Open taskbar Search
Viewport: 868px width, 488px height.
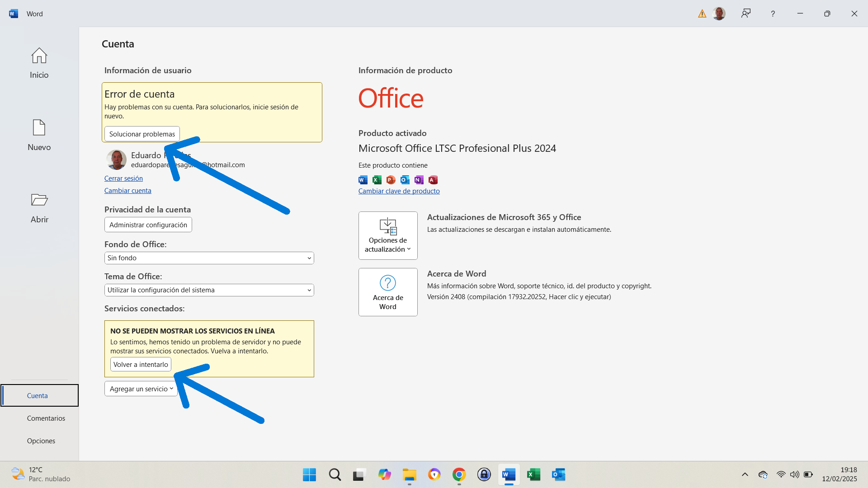[x=335, y=474]
